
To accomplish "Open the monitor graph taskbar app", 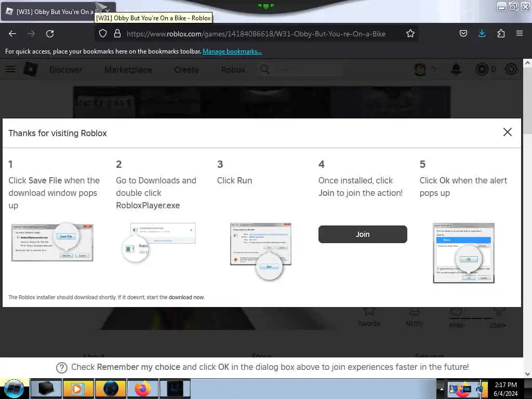I will pos(176,389).
